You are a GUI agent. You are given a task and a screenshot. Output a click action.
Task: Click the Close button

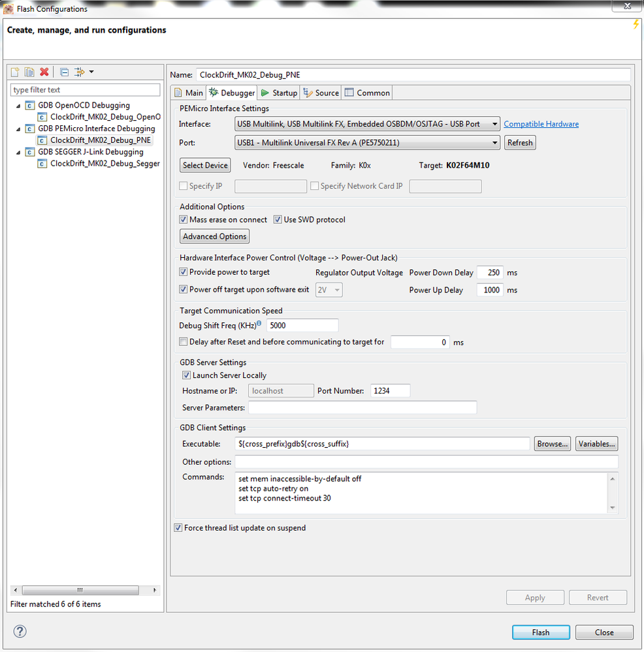tap(604, 632)
